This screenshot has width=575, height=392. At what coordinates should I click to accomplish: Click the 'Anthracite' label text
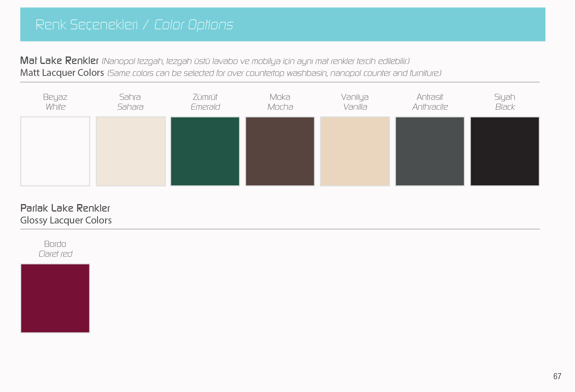click(430, 107)
